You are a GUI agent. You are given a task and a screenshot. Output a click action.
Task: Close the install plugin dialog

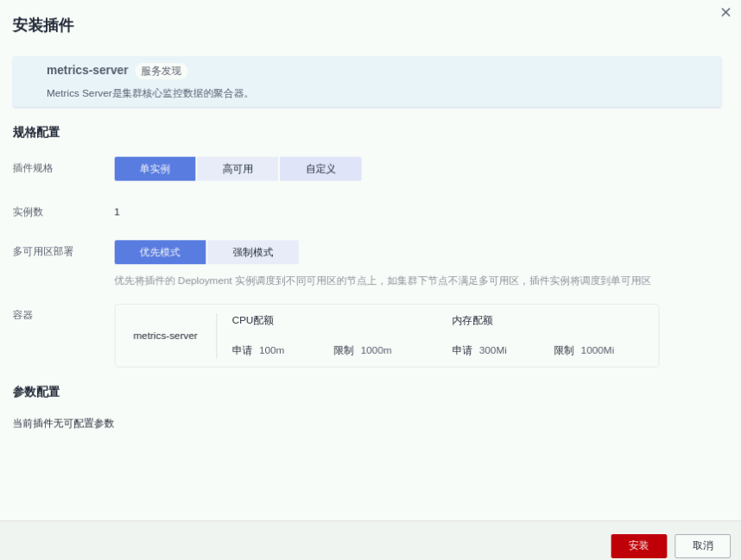tap(725, 12)
